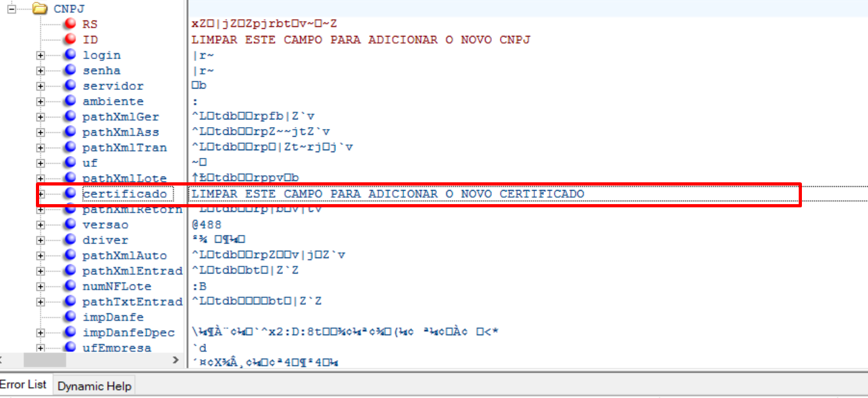This screenshot has width=868, height=398.
Task: Click the blue ball icon beside numNFLote
Action: click(70, 286)
